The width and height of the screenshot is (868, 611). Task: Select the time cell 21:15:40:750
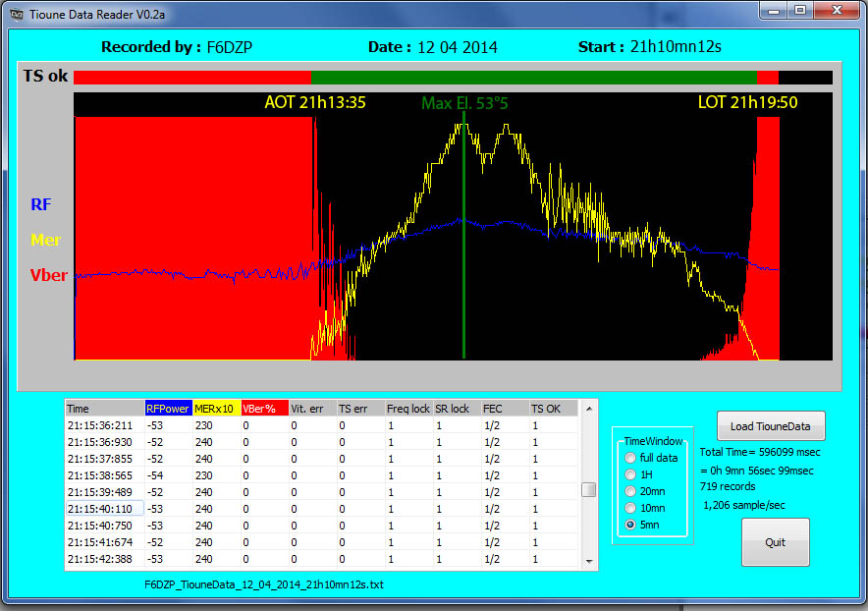tap(105, 526)
